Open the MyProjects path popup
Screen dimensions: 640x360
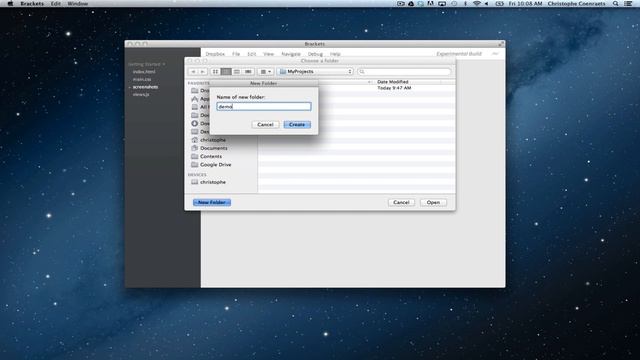(316, 72)
